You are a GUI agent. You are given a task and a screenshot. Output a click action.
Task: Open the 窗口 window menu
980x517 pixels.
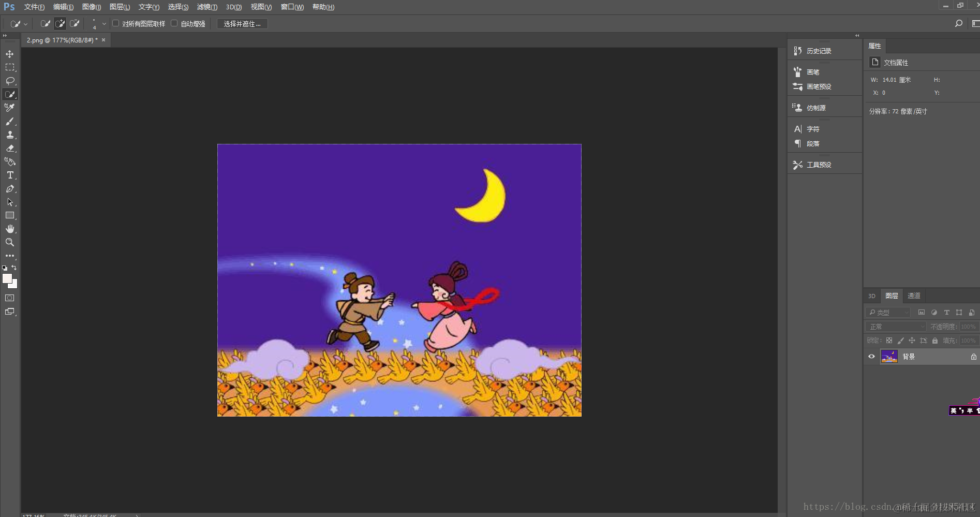click(x=292, y=7)
